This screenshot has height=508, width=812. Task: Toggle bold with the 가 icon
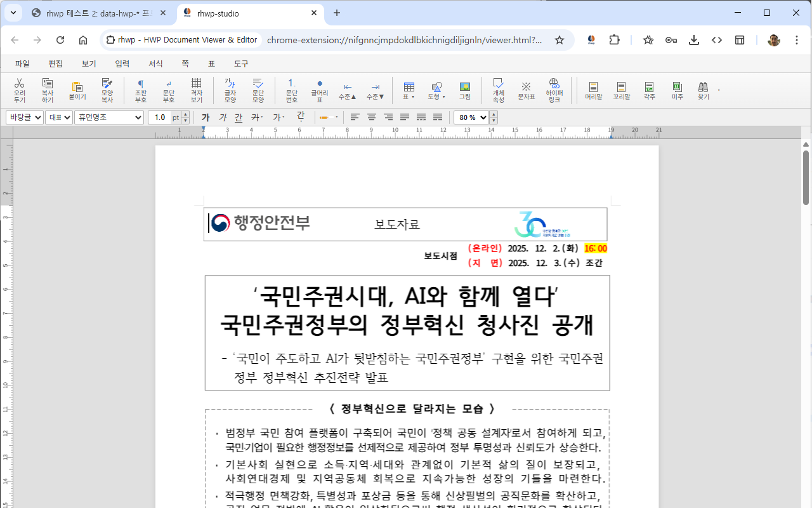pos(205,117)
